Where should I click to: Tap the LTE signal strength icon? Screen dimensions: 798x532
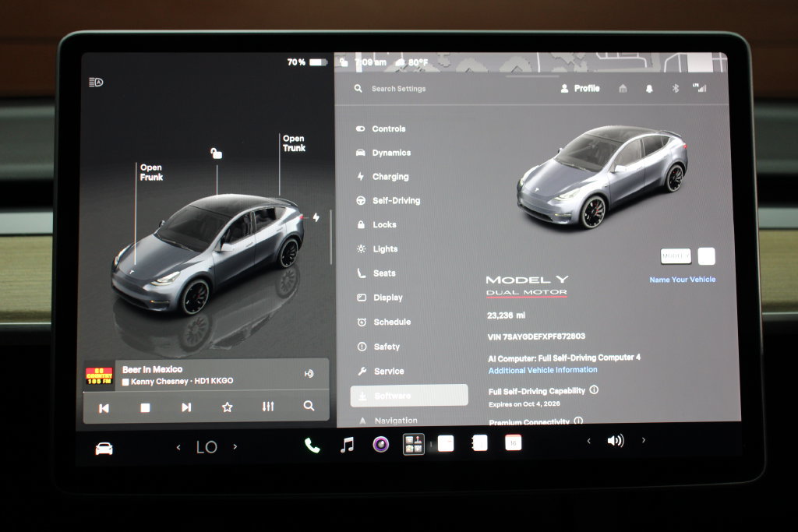(x=699, y=88)
